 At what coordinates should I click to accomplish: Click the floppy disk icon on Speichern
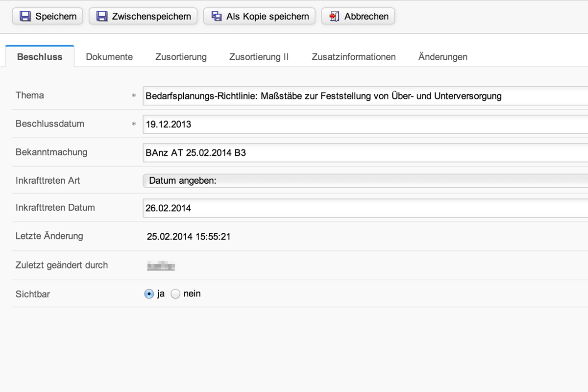point(25,16)
